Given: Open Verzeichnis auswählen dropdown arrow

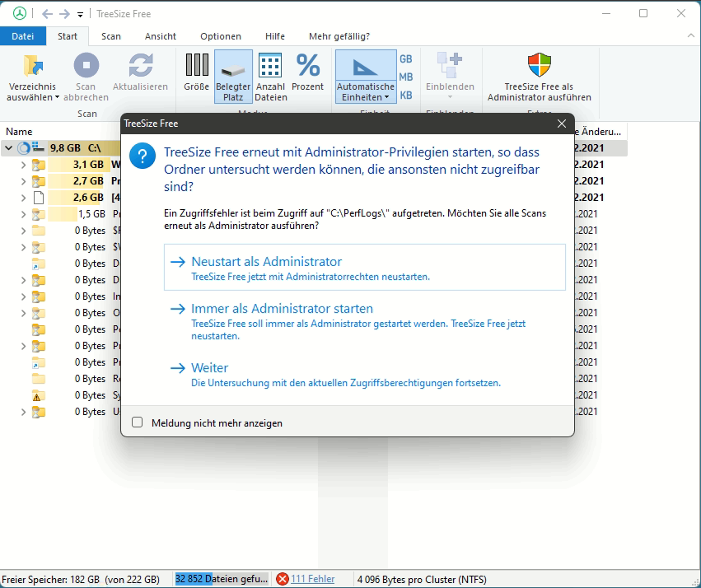Looking at the screenshot, I should tap(57, 97).
